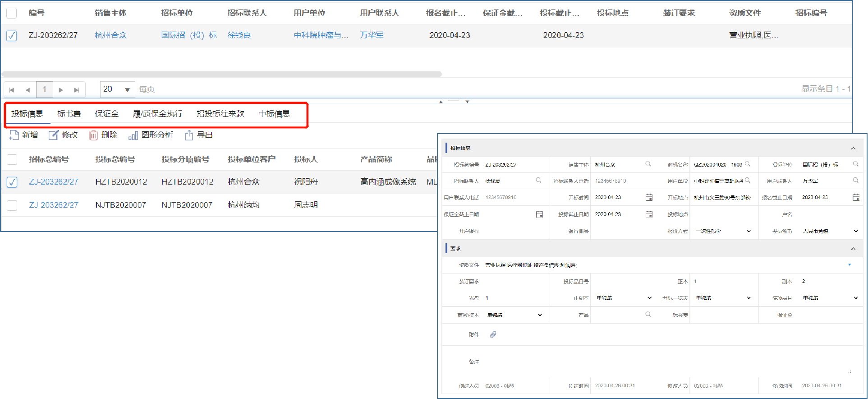868x399 pixels.
Task: Click the 删除 (delete) trash icon
Action: coord(93,135)
